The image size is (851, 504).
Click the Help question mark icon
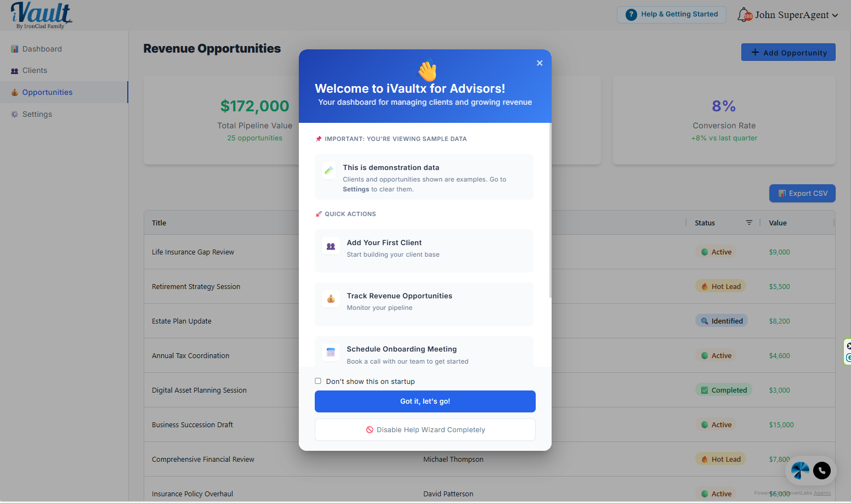coord(631,15)
